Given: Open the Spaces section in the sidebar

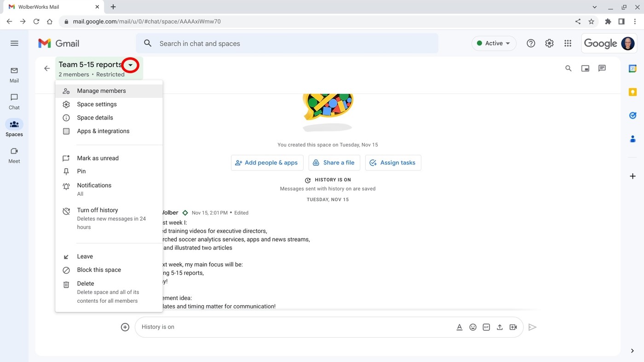Looking at the screenshot, I should click(14, 128).
